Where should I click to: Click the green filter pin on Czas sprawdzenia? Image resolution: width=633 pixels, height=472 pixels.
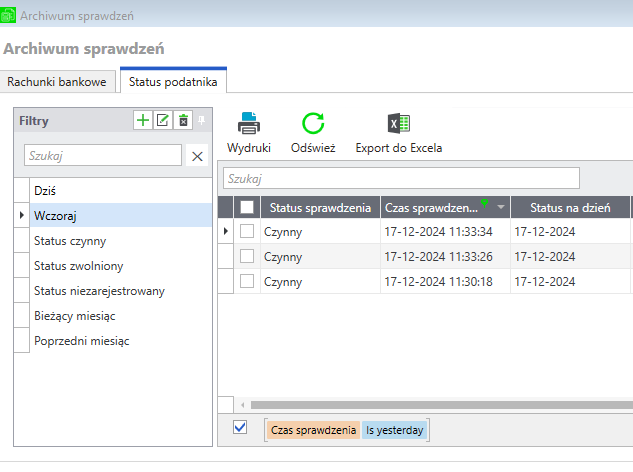tap(486, 203)
